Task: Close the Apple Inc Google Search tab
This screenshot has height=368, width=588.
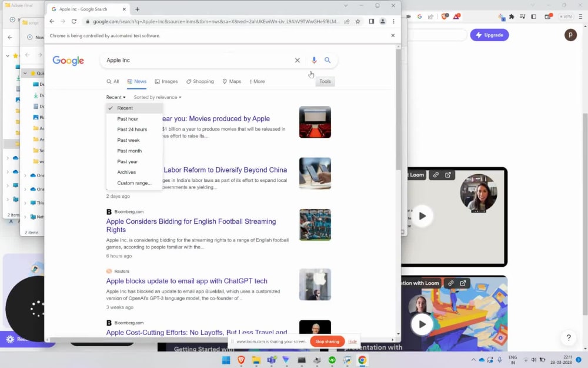Action: pos(124,9)
